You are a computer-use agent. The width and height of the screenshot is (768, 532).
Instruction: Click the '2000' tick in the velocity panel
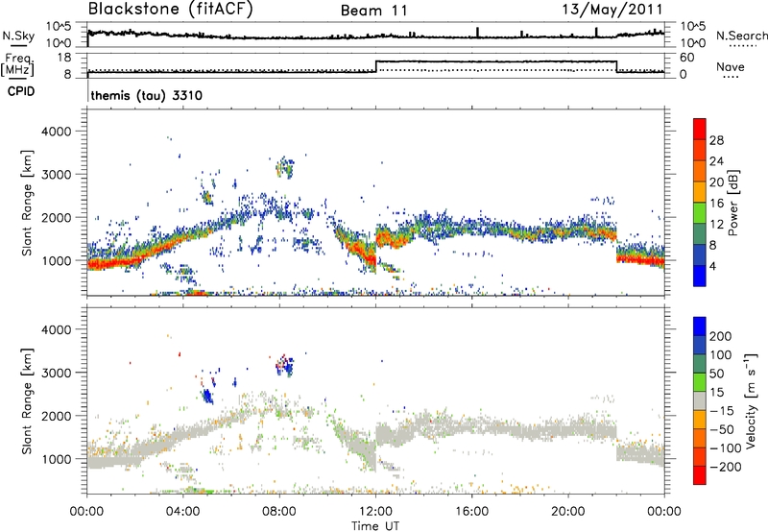point(57,416)
